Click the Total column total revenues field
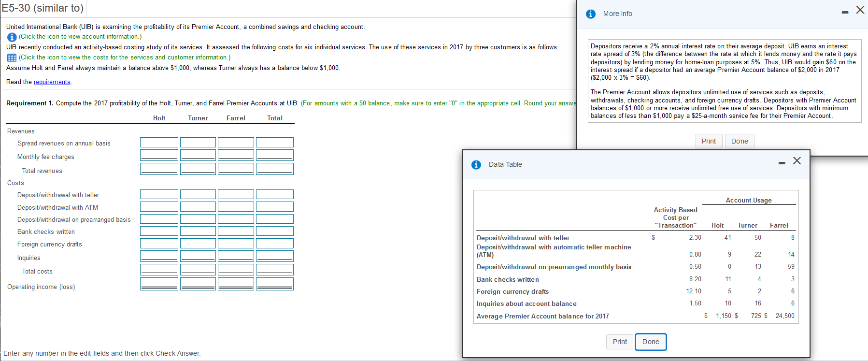 (x=275, y=169)
